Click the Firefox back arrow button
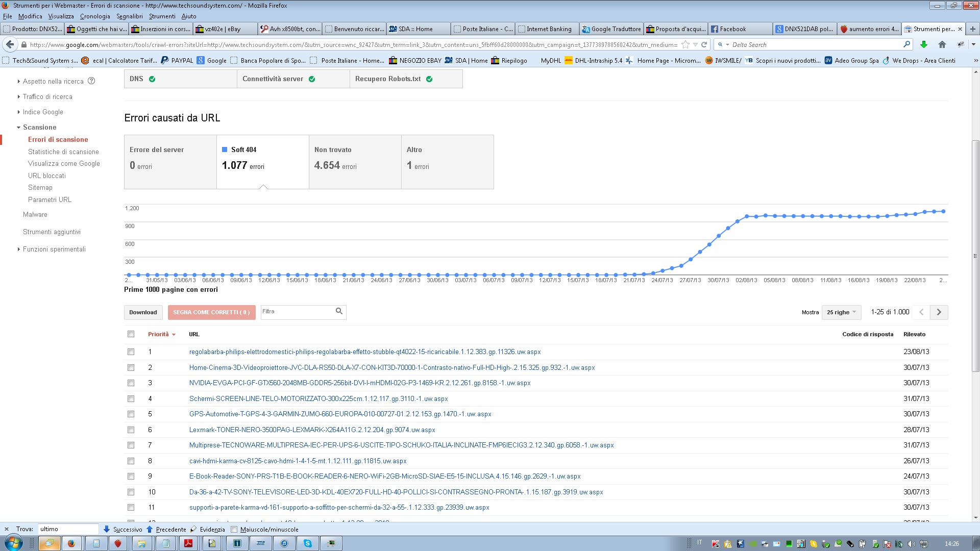This screenshot has height=551, width=980. pyautogui.click(x=10, y=44)
